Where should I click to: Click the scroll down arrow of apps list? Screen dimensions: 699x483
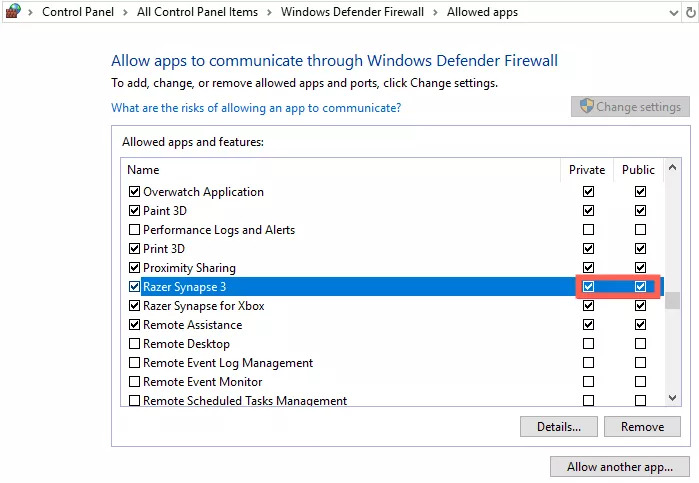click(673, 397)
